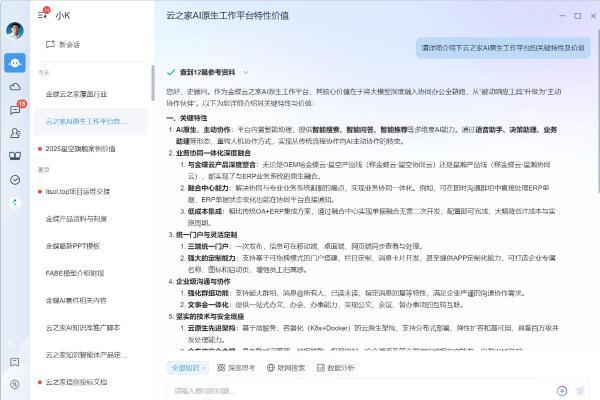Open messages icon with 18 badge
The height and width of the screenshot is (400, 600).
16,109
